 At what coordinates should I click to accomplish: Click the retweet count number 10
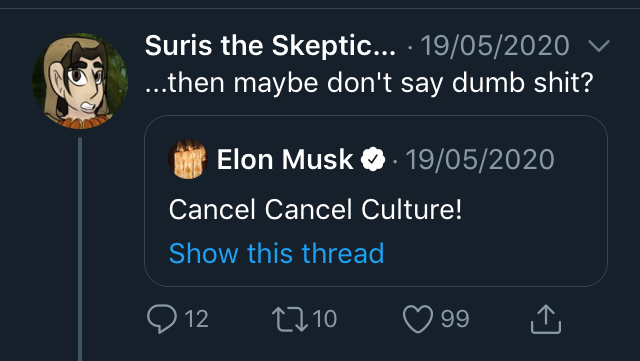[325, 319]
